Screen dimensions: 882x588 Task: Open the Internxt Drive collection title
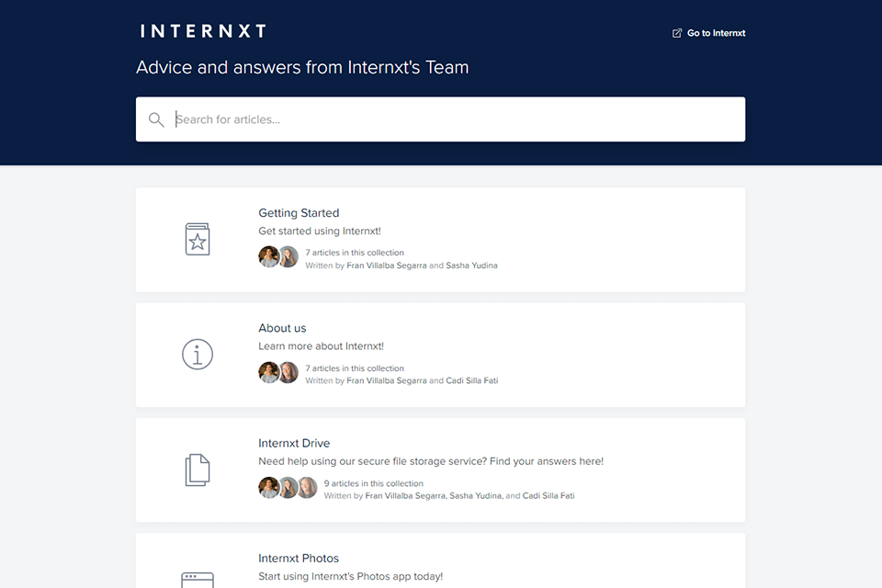[x=294, y=444]
